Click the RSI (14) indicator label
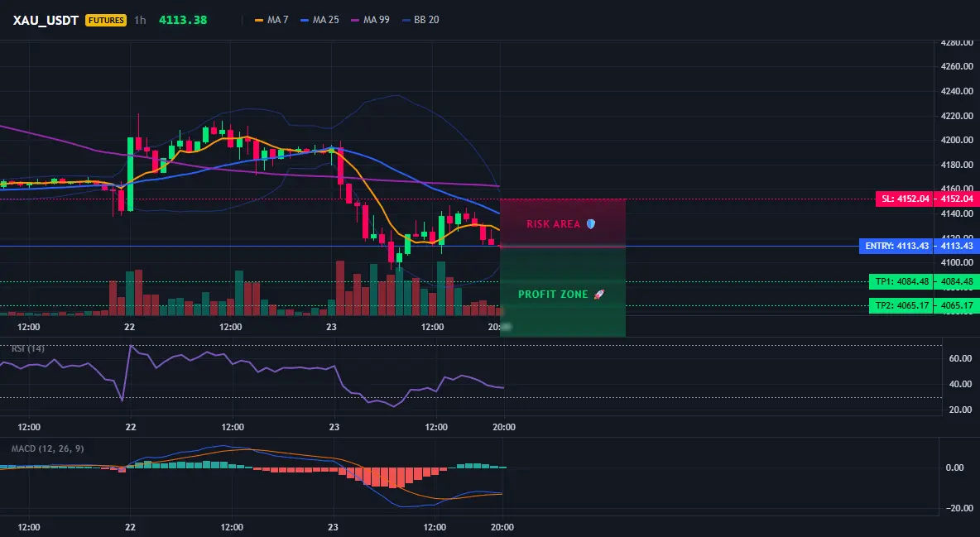Viewport: 980px width, 537px height. pos(28,348)
